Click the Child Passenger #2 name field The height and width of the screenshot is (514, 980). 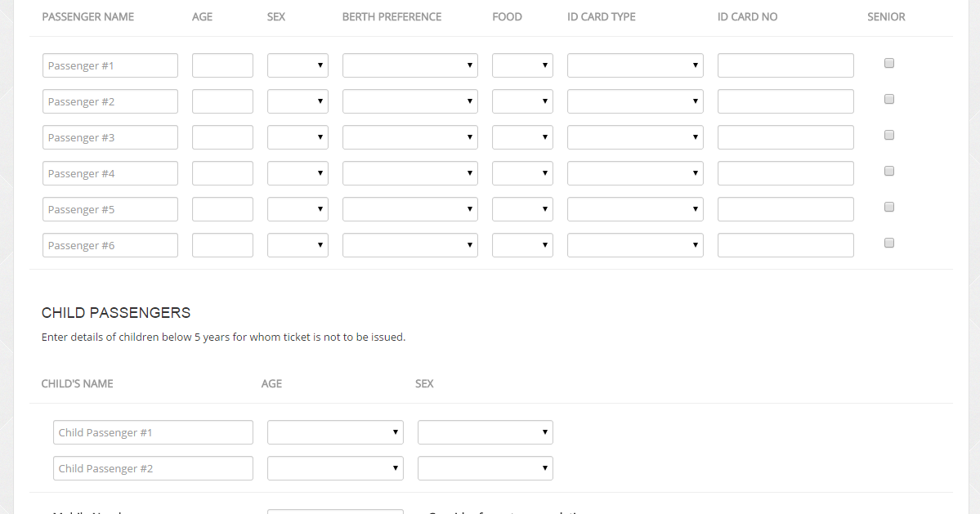(x=153, y=467)
